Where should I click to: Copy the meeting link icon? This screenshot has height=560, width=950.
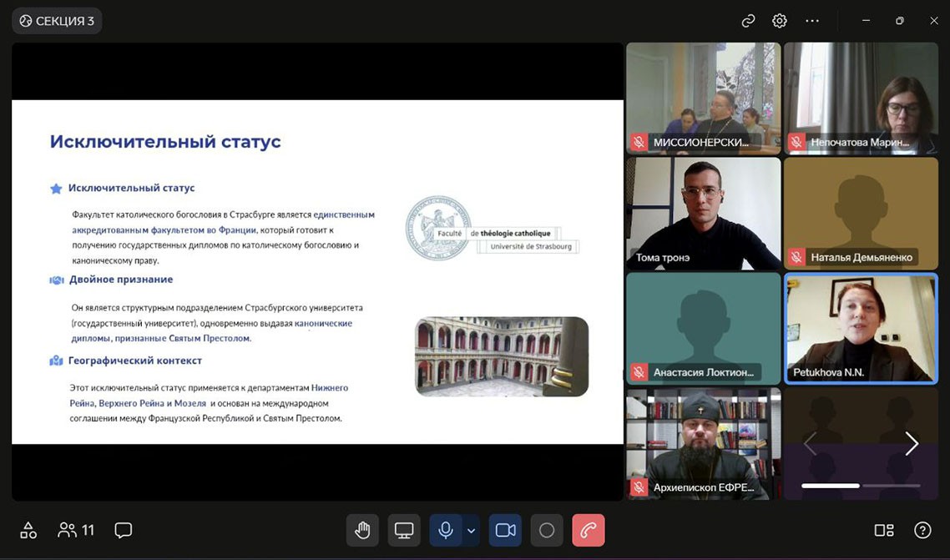click(x=748, y=21)
